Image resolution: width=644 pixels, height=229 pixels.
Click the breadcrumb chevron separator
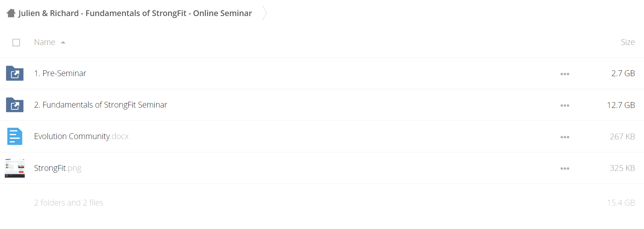point(264,13)
